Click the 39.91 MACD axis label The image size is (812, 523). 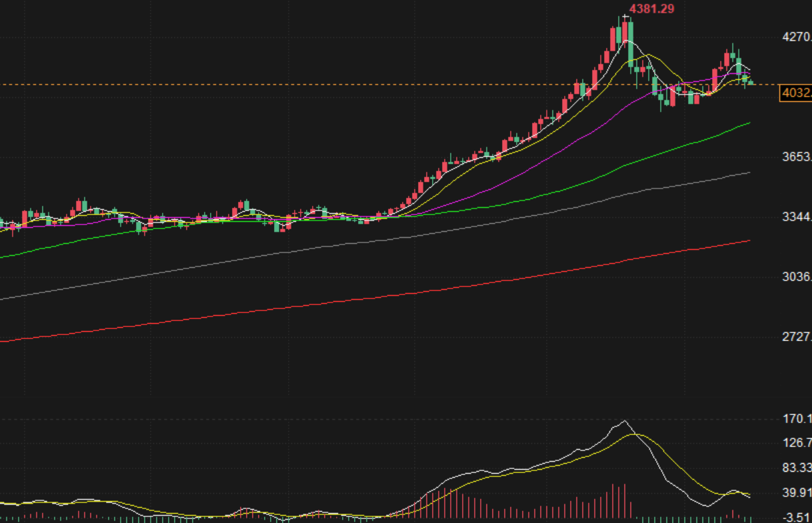point(797,493)
